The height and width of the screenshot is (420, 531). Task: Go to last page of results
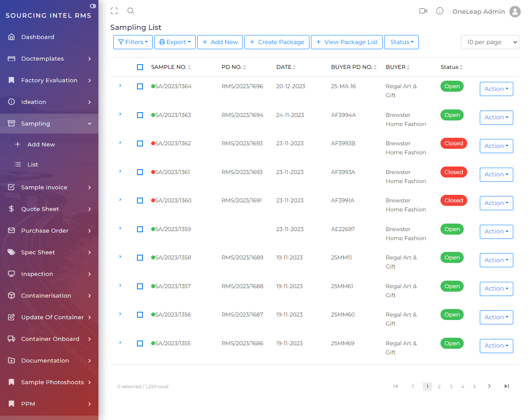pyautogui.click(x=507, y=386)
